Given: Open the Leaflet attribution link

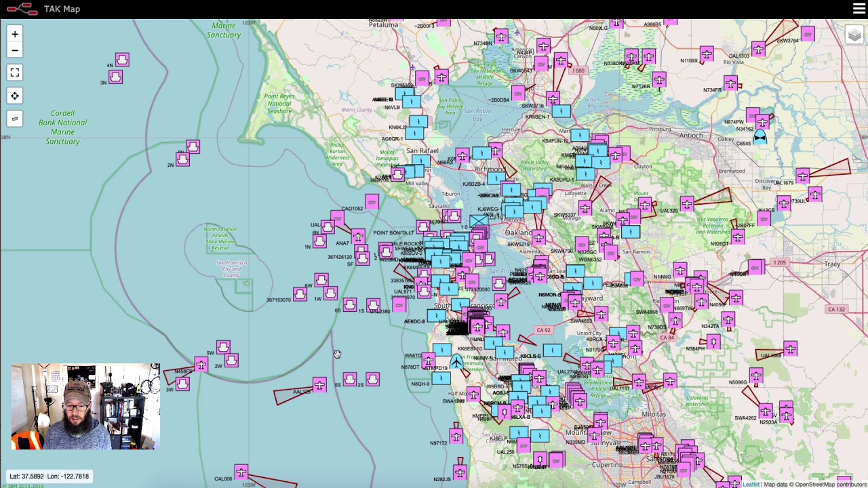Looking at the screenshot, I should pos(751,484).
